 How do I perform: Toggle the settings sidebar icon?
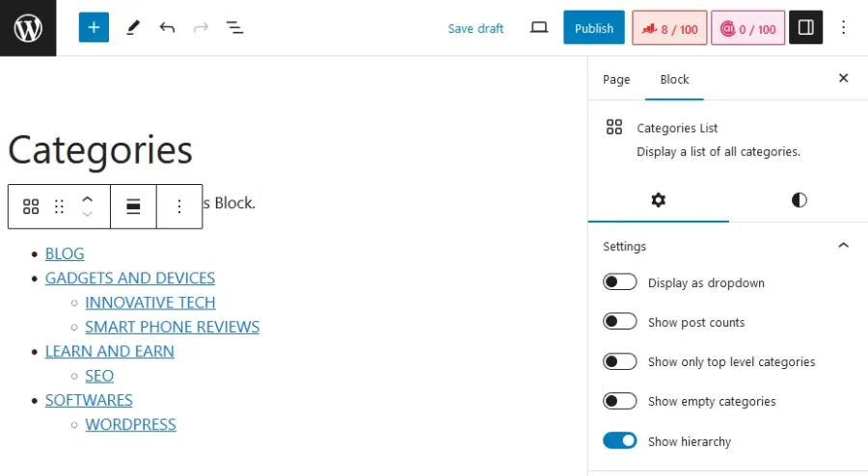coord(805,28)
